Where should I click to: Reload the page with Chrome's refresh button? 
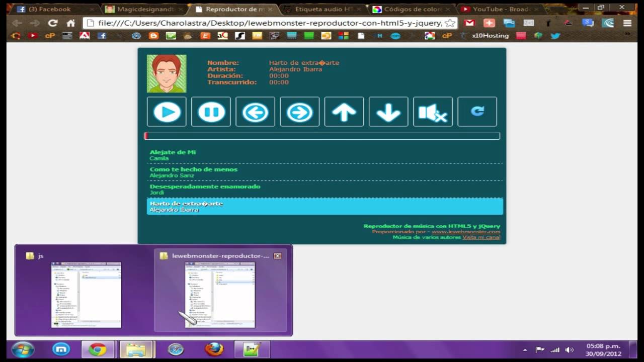click(x=52, y=23)
